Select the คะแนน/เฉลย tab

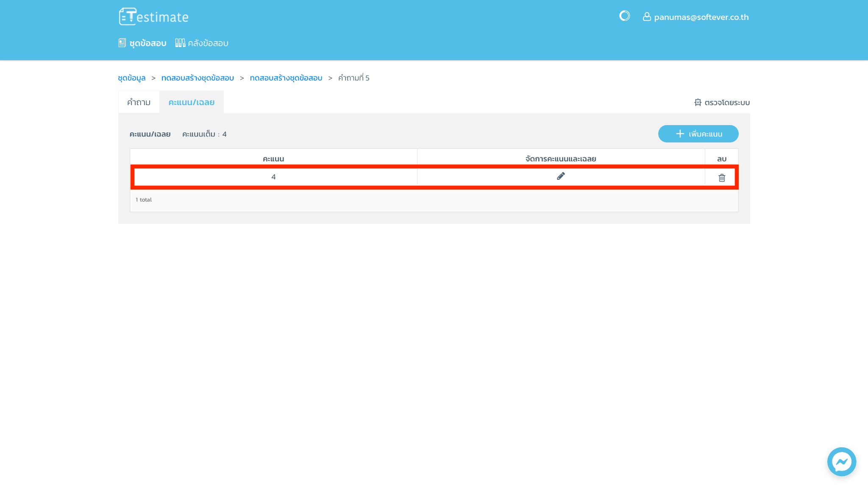pyautogui.click(x=191, y=102)
